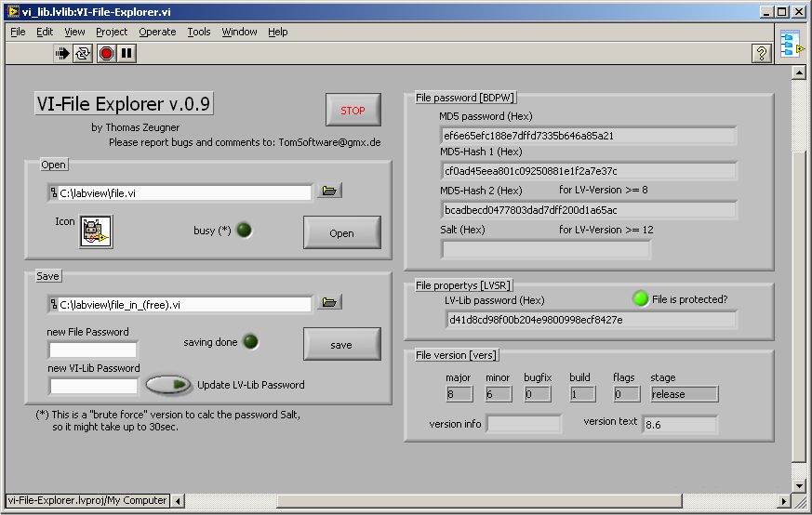Click the LV-Lib password (Hex) value field
Viewport: 812px width, 515px height.
click(591, 320)
